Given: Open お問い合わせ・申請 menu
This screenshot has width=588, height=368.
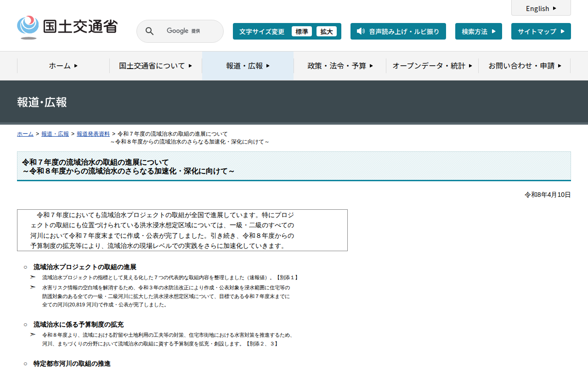Looking at the screenshot, I should 525,66.
